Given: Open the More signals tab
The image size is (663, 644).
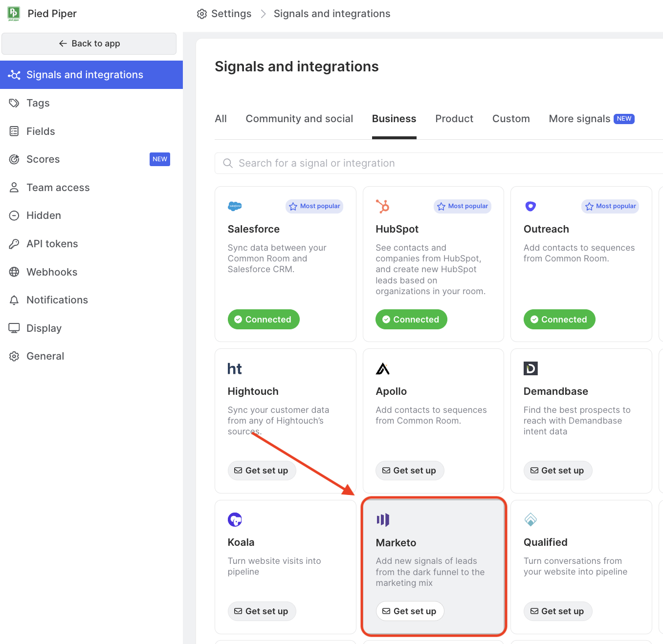Looking at the screenshot, I should pyautogui.click(x=592, y=119).
